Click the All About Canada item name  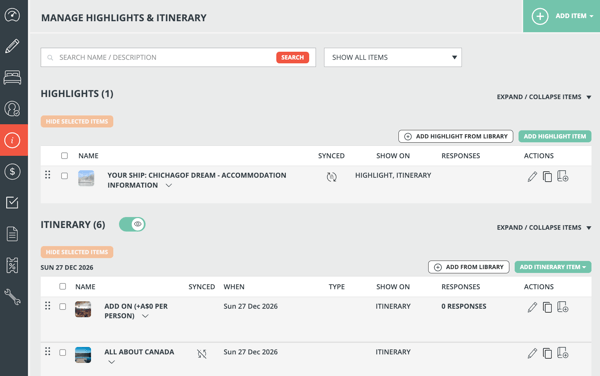point(139,352)
